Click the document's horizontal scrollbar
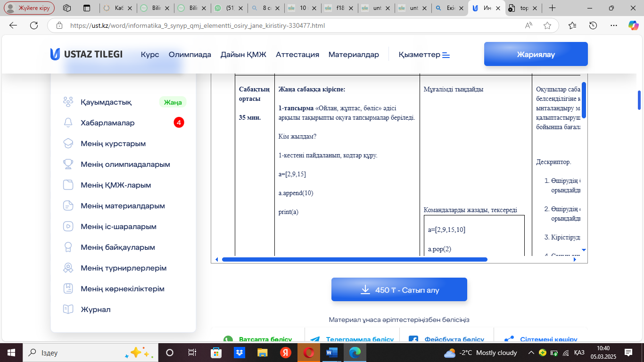Viewport: 644px width, 362px height. 355,259
